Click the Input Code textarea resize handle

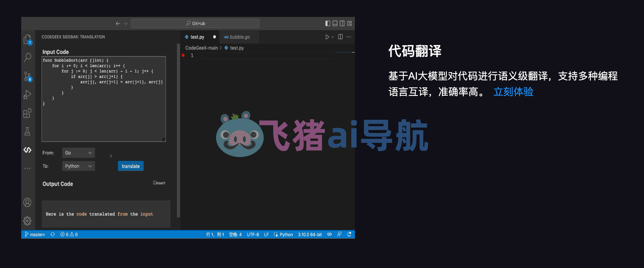pyautogui.click(x=164, y=140)
